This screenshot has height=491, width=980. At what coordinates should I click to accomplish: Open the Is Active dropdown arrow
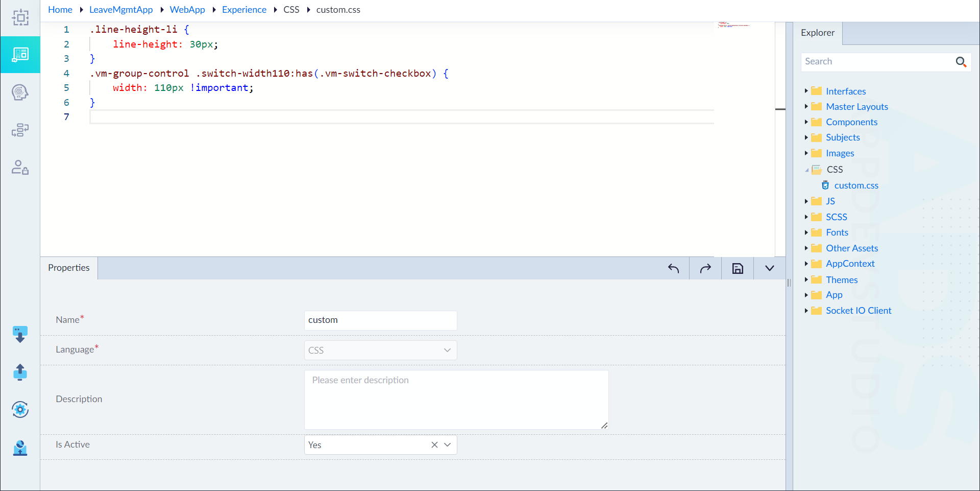point(448,445)
